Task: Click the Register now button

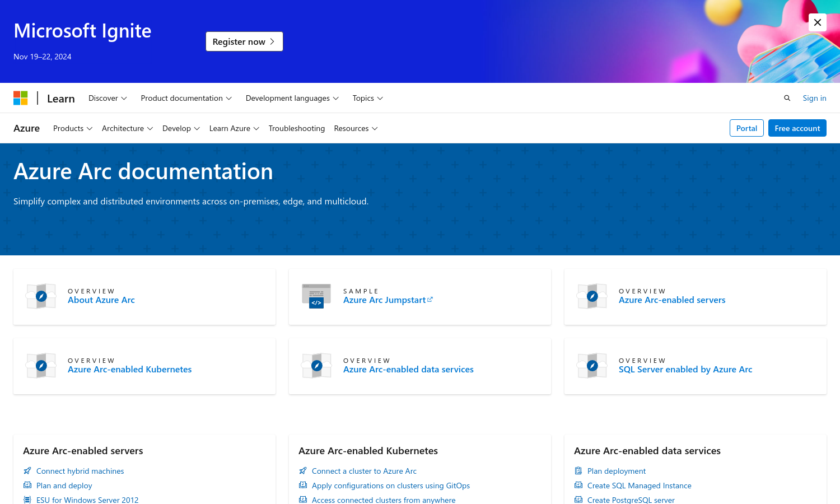Action: (244, 41)
